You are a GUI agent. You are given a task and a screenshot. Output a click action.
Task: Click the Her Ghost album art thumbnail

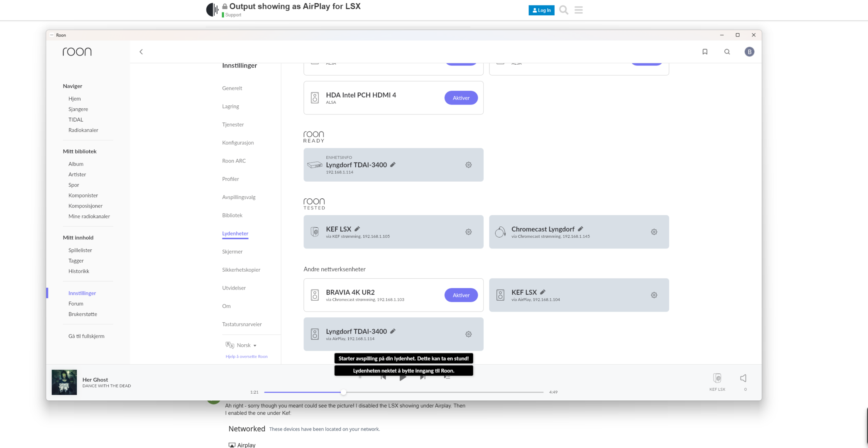pyautogui.click(x=64, y=382)
